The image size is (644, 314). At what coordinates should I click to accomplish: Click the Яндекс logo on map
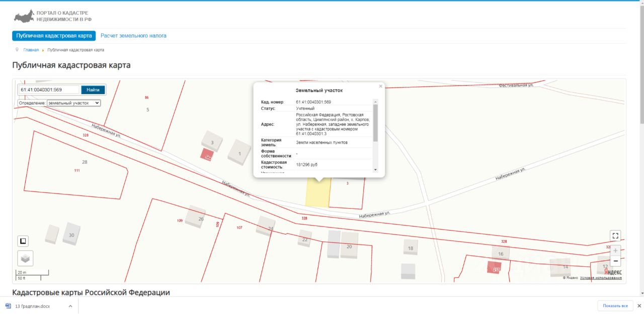pos(613,272)
